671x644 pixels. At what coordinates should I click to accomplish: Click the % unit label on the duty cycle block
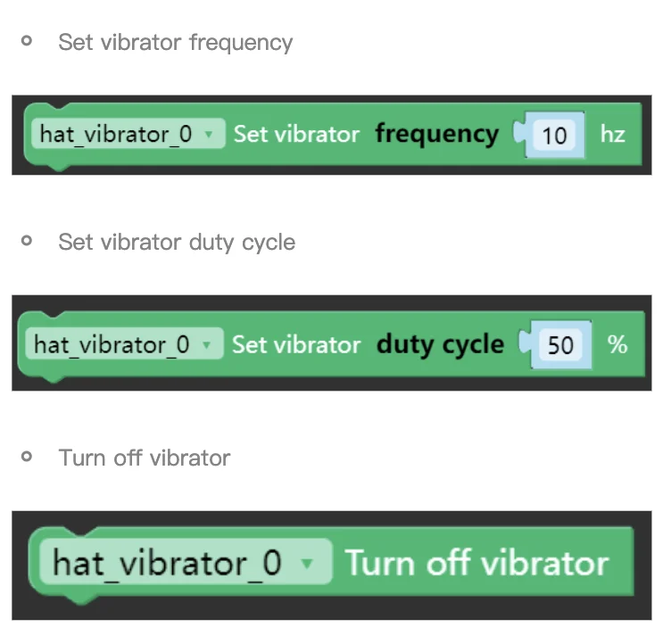[x=617, y=344]
